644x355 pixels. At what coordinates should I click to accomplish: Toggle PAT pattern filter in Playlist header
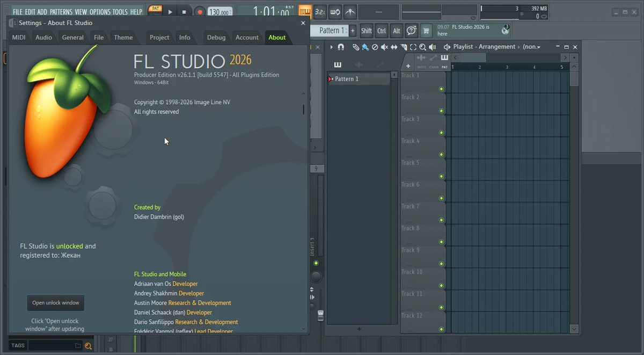[444, 60]
